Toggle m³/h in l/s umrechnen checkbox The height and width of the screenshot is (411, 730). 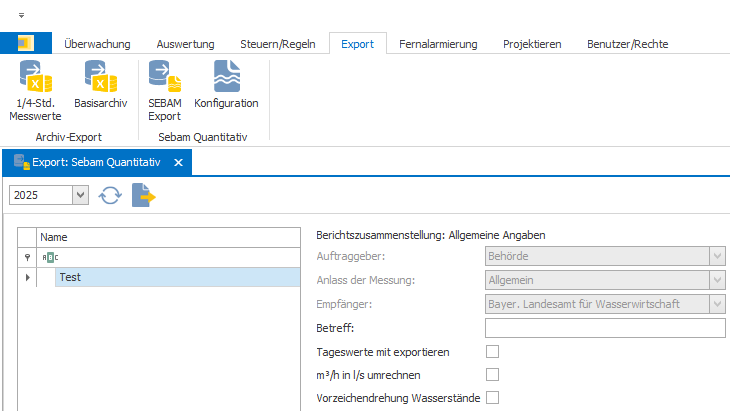pyautogui.click(x=492, y=374)
